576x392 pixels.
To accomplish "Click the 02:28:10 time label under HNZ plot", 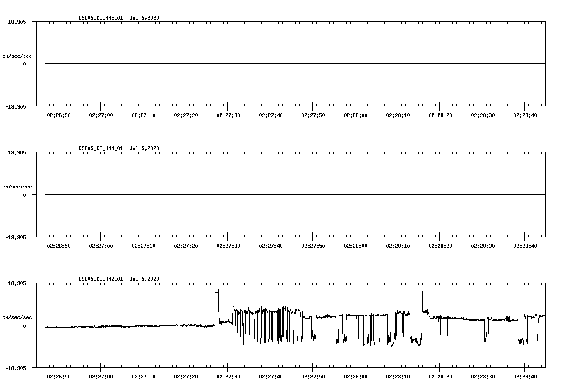I will pyautogui.click(x=398, y=377).
